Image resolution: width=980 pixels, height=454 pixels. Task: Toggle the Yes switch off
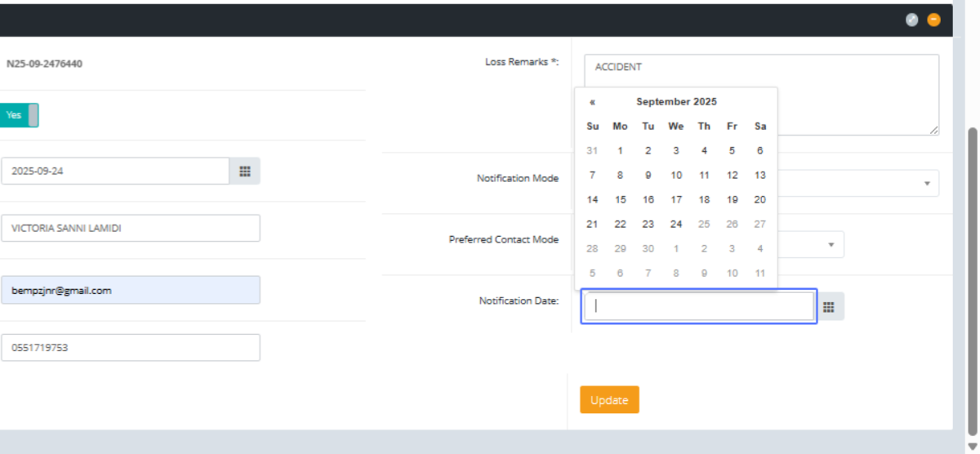click(x=19, y=115)
